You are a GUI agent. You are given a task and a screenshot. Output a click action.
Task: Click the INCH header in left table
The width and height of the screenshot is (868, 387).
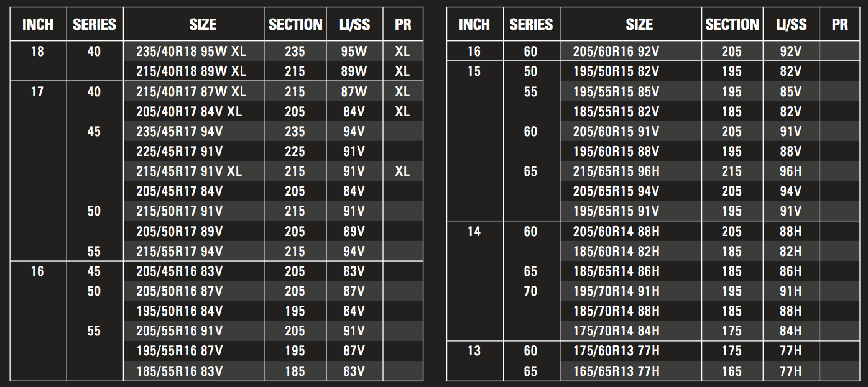38,24
